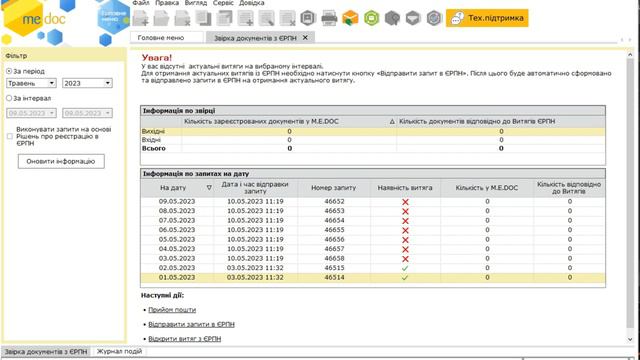Click the table layout toolbar icon

(224, 18)
